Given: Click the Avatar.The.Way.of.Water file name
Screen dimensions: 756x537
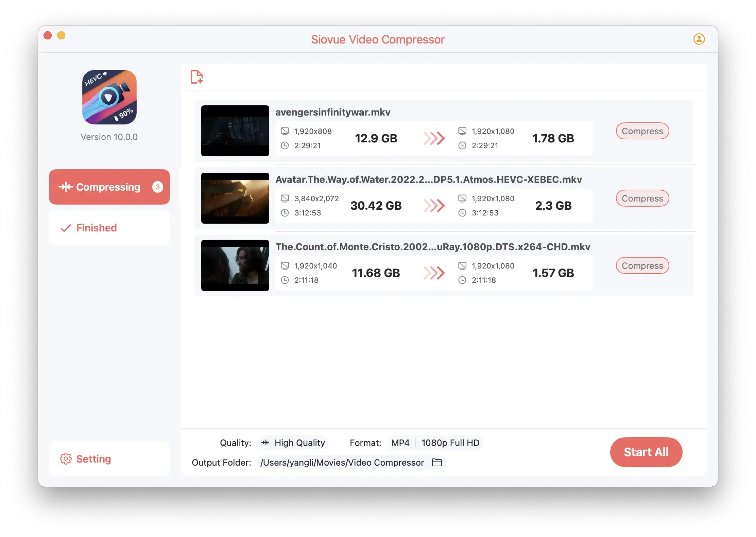Looking at the screenshot, I should pyautogui.click(x=429, y=179).
